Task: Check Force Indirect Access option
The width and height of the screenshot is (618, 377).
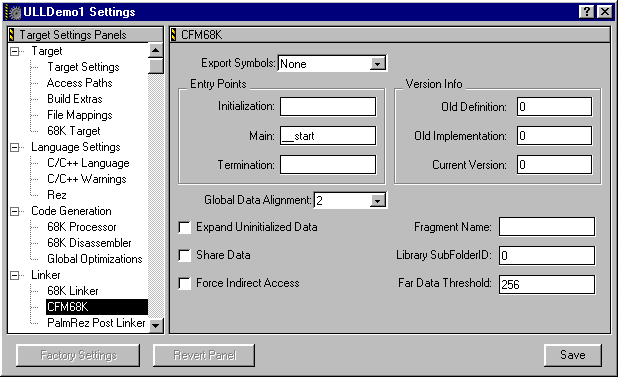Action: [184, 283]
